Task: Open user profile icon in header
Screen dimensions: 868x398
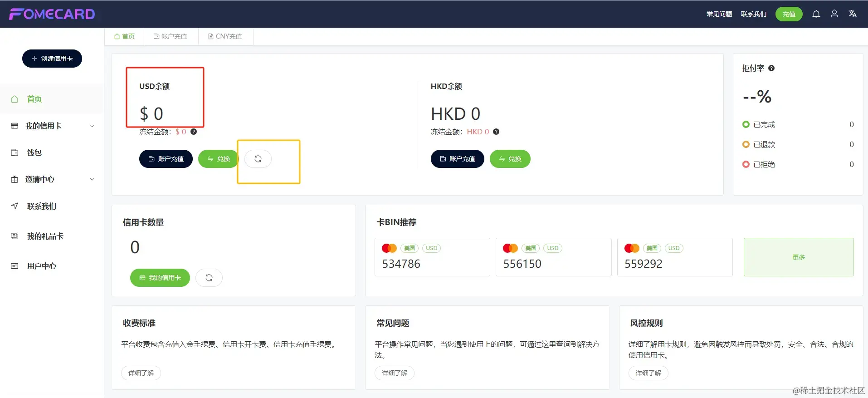Action: [x=834, y=14]
